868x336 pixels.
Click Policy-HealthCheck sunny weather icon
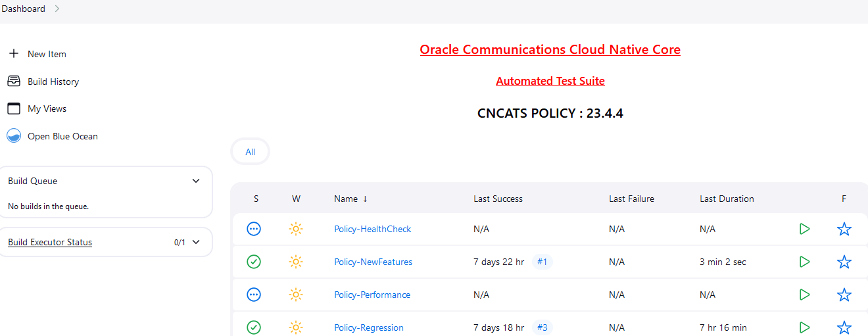coord(296,229)
